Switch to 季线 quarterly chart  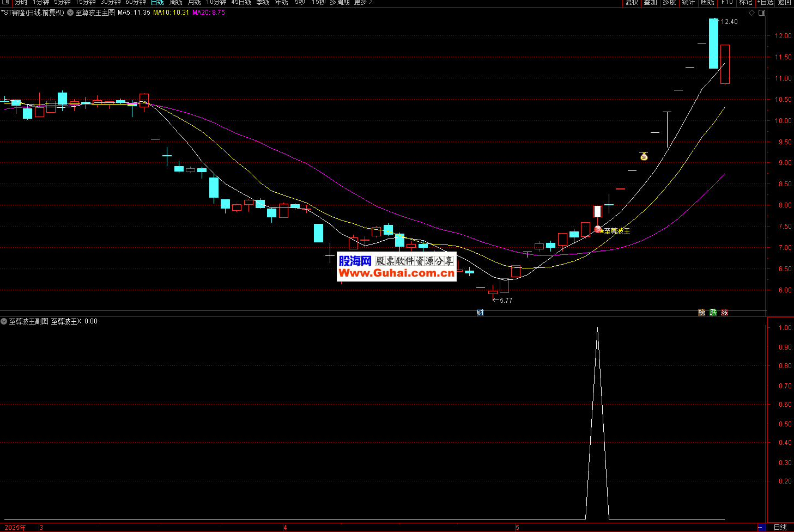point(263,3)
